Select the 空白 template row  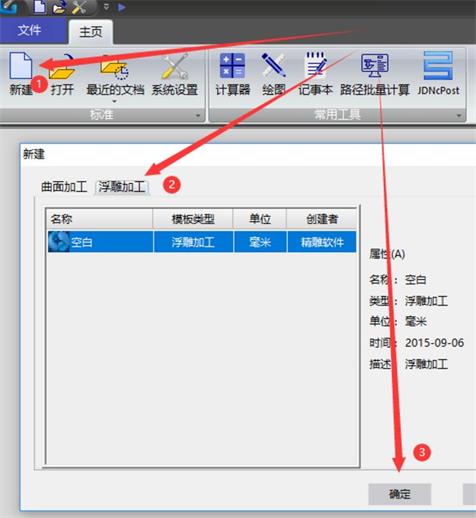click(x=202, y=242)
